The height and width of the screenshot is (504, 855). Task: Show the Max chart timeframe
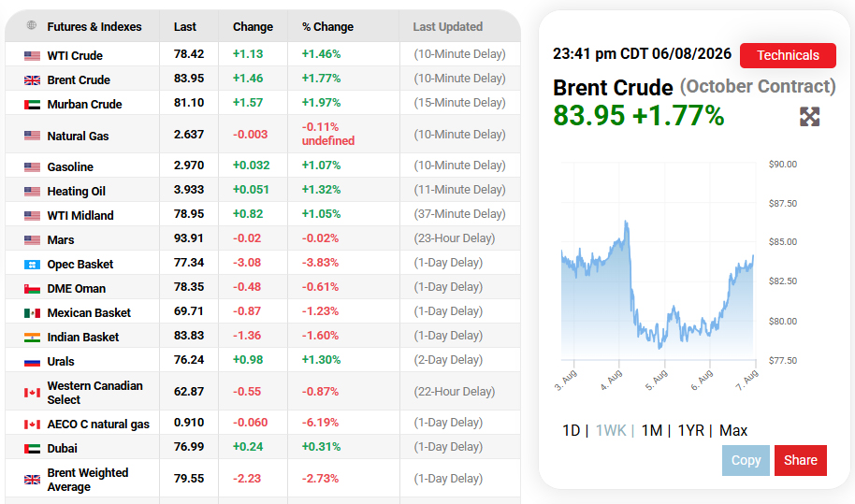coord(732,430)
